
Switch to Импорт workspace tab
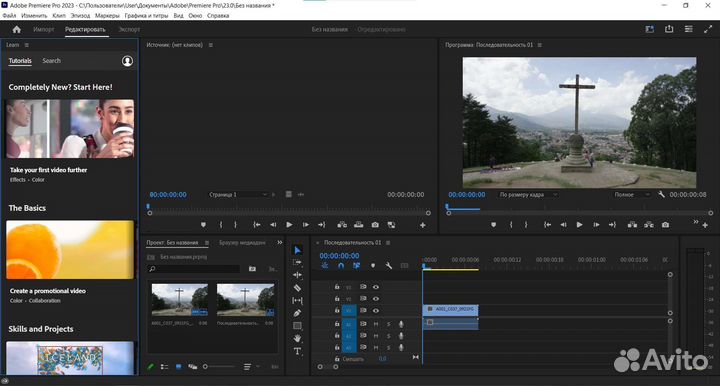[x=44, y=29]
